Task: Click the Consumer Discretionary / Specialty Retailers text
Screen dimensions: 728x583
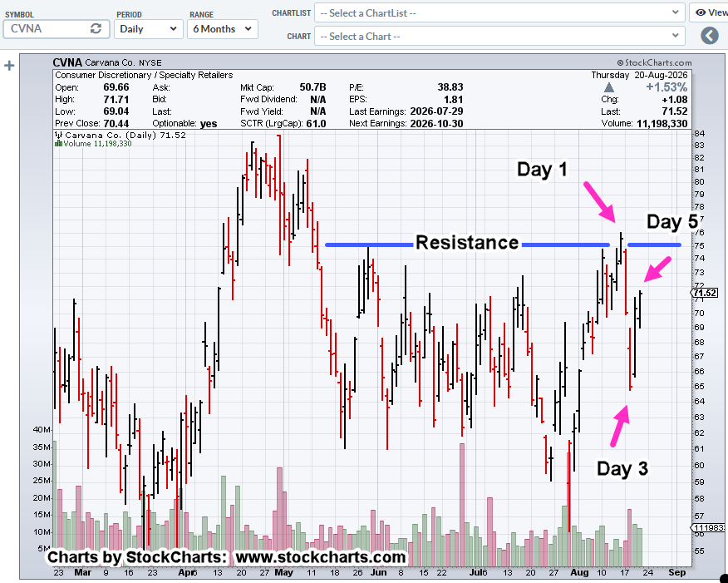Action: coord(144,75)
